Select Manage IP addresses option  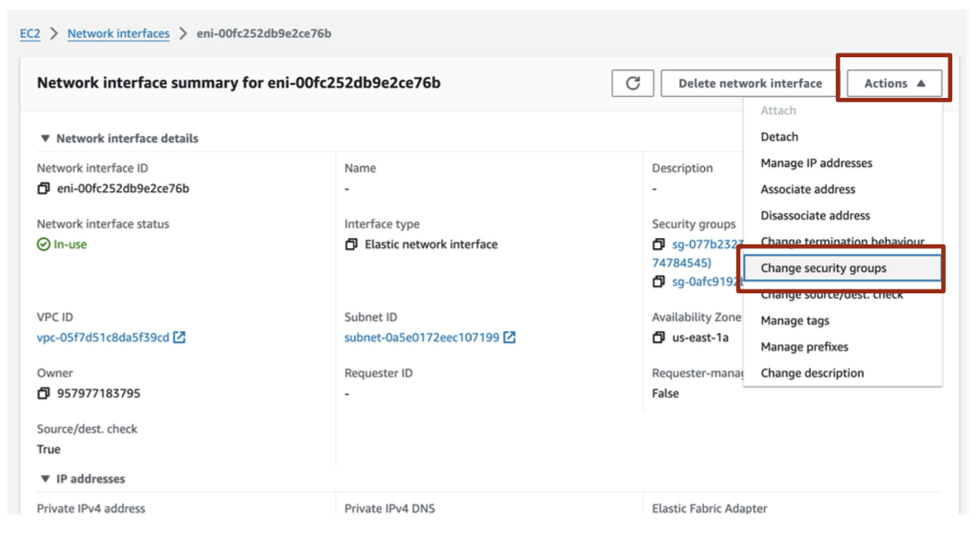click(816, 163)
